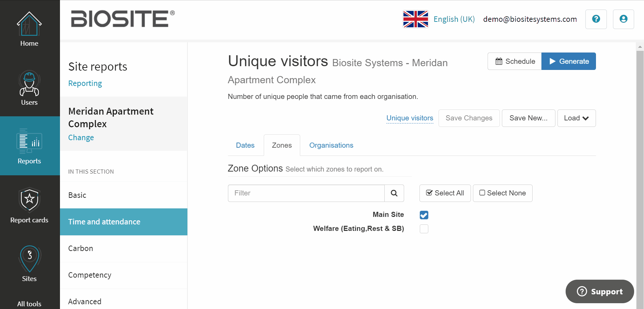Click into the zone Filter field
Image resolution: width=644 pixels, height=309 pixels.
click(x=306, y=193)
